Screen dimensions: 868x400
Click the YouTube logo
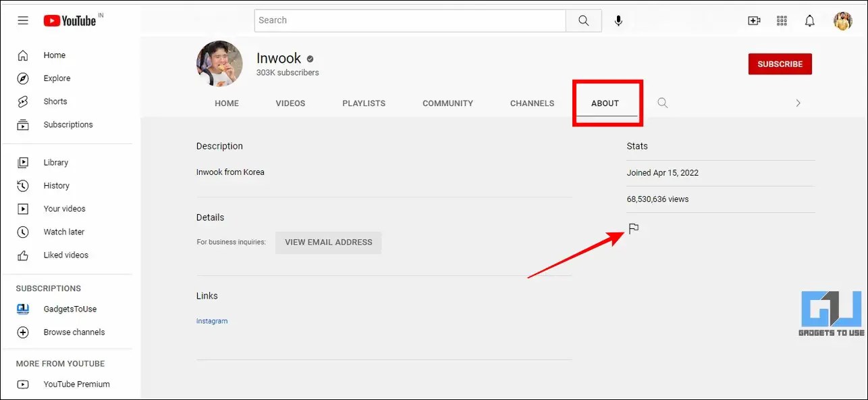(71, 20)
